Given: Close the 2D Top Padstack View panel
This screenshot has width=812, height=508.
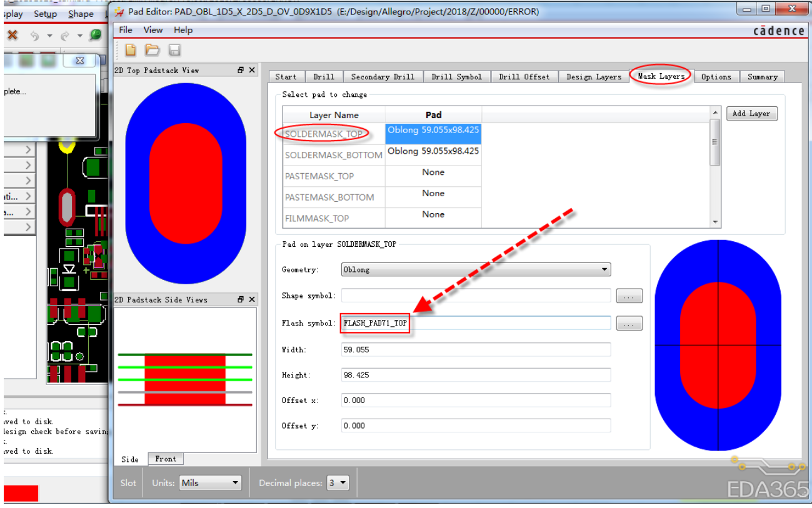Looking at the screenshot, I should 252,71.
